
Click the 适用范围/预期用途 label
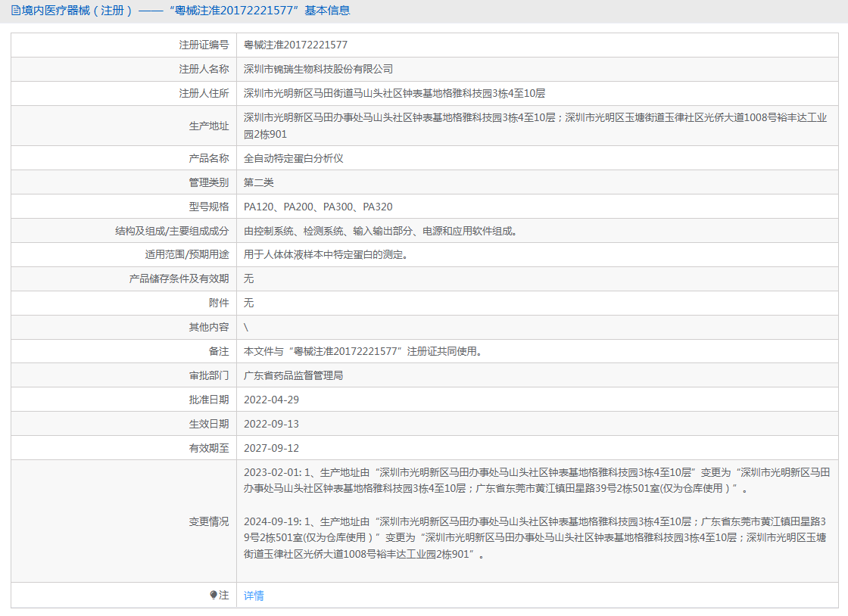186,254
